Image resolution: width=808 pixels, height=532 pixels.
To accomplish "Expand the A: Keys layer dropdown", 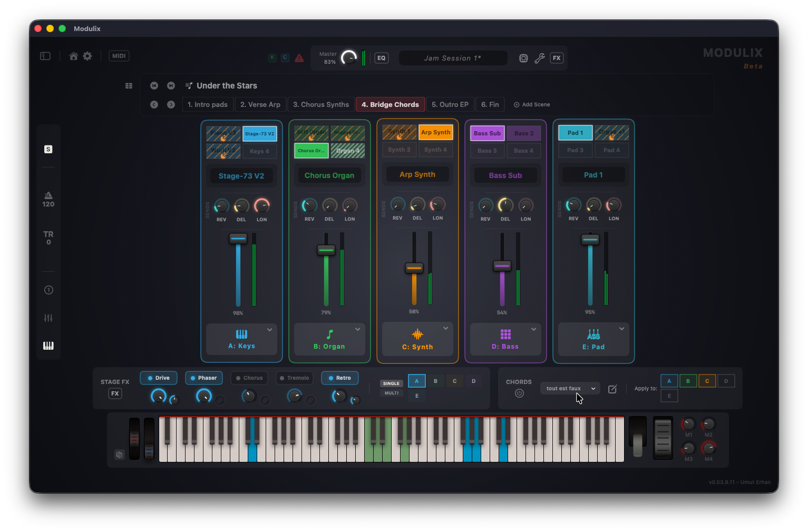I will click(x=270, y=330).
